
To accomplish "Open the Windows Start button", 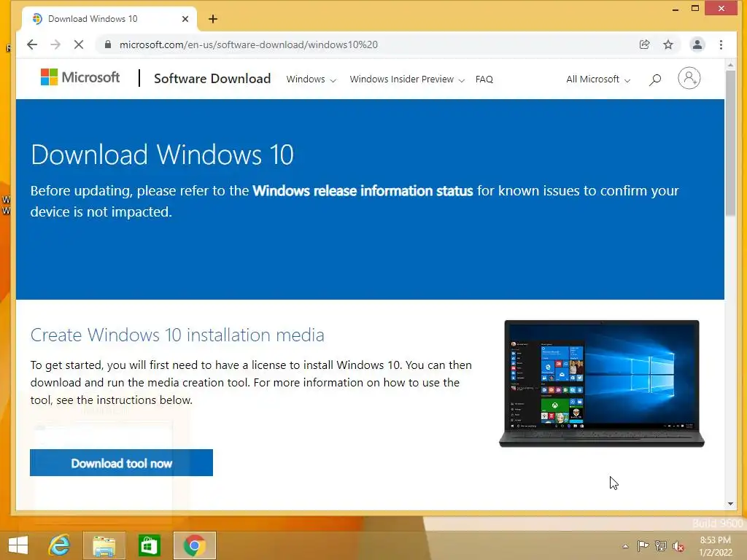I will click(x=18, y=545).
